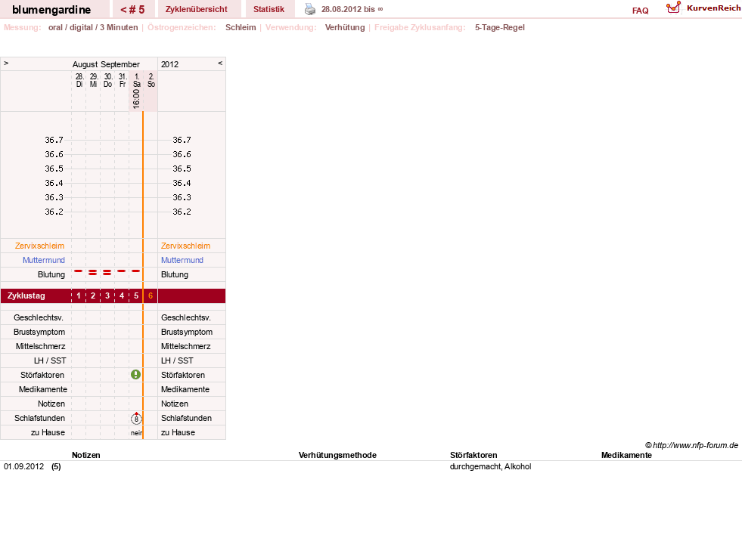Open the FAQ link
The image size is (742, 560).
(640, 11)
